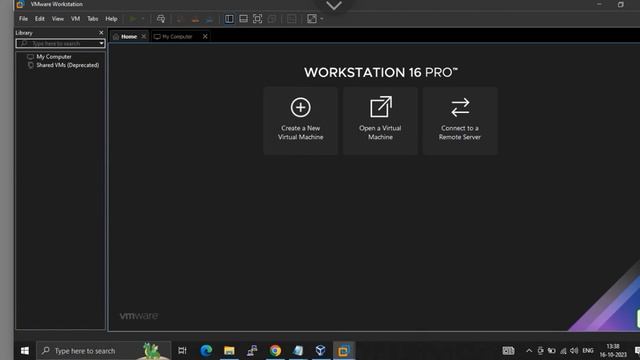The image size is (640, 360).
Task: Click the stretch guest display icon
Action: point(312,19)
